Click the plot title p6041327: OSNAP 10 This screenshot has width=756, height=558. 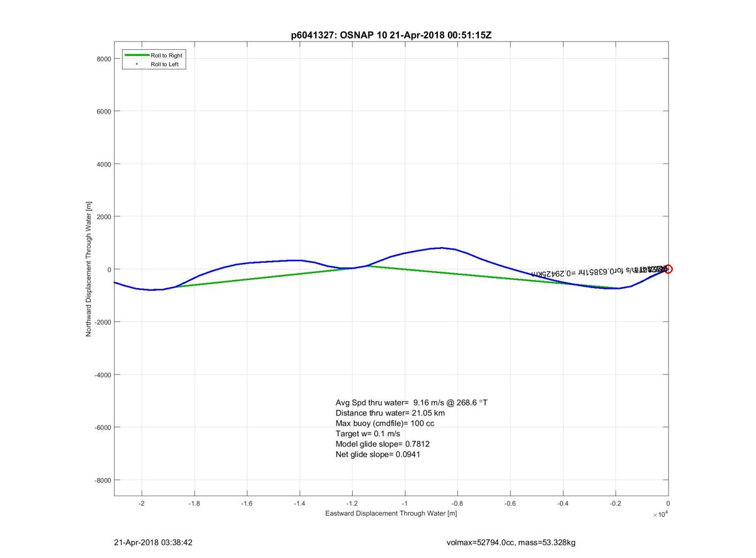[x=391, y=35]
